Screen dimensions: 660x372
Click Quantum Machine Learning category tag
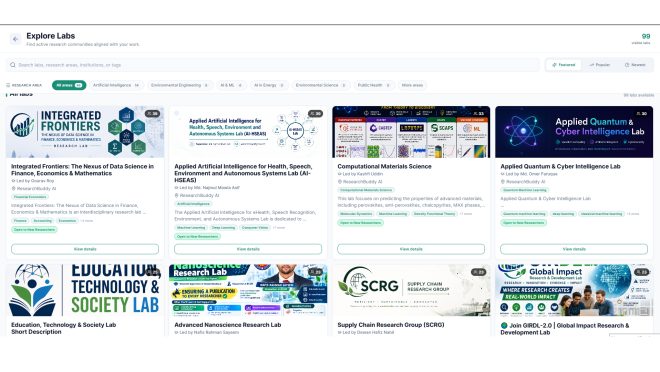coord(525,190)
